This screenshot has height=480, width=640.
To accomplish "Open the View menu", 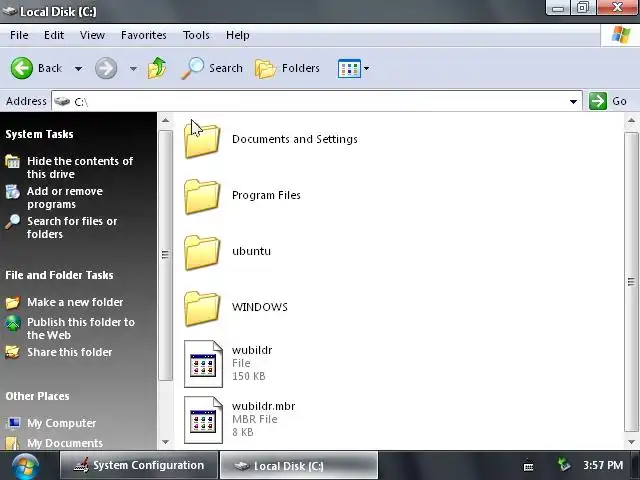I will [x=92, y=35].
